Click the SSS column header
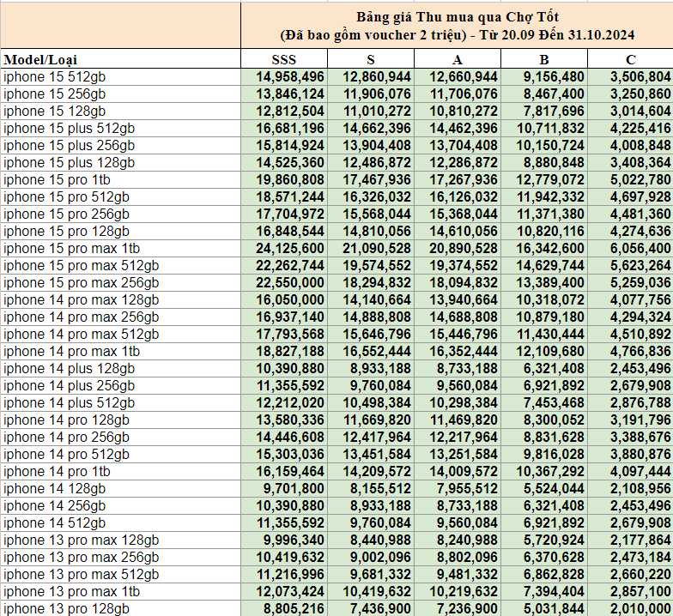This screenshot has height=616, width=673. 284,58
